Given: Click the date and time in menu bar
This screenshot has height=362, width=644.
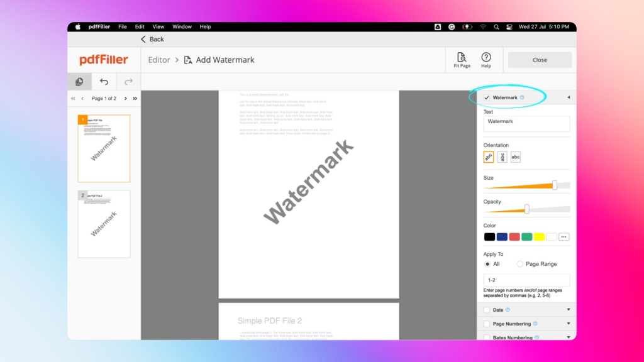Looking at the screenshot, I should coord(544,26).
